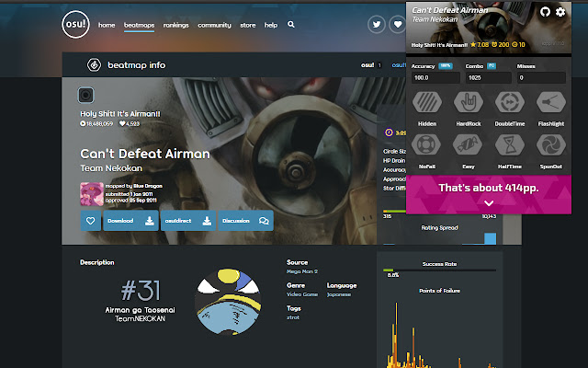The image size is (588, 368).
Task: Open the xtrot tag link
Action: pos(293,317)
